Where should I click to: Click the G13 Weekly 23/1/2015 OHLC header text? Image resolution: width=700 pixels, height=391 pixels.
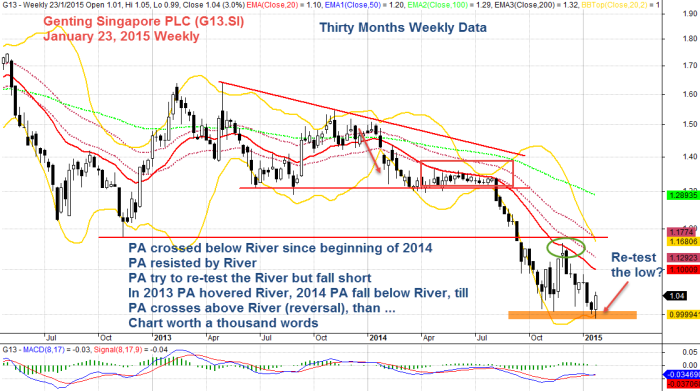coord(124,5)
